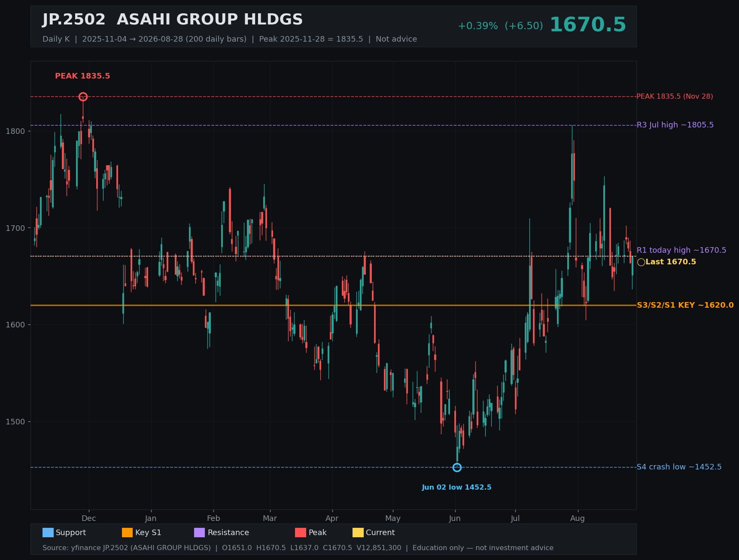Click the 'H1670.5' high value in the footer
This screenshot has height=560, width=739.
(x=271, y=548)
